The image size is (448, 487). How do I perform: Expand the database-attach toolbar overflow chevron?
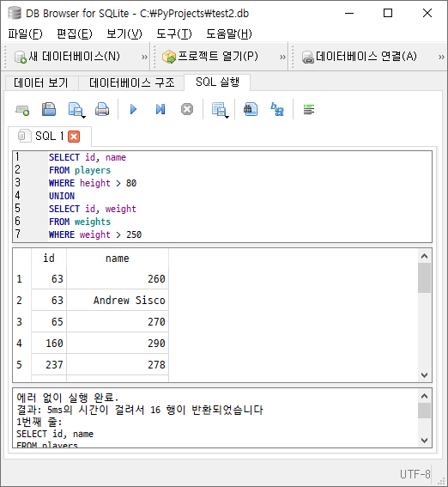[441, 58]
